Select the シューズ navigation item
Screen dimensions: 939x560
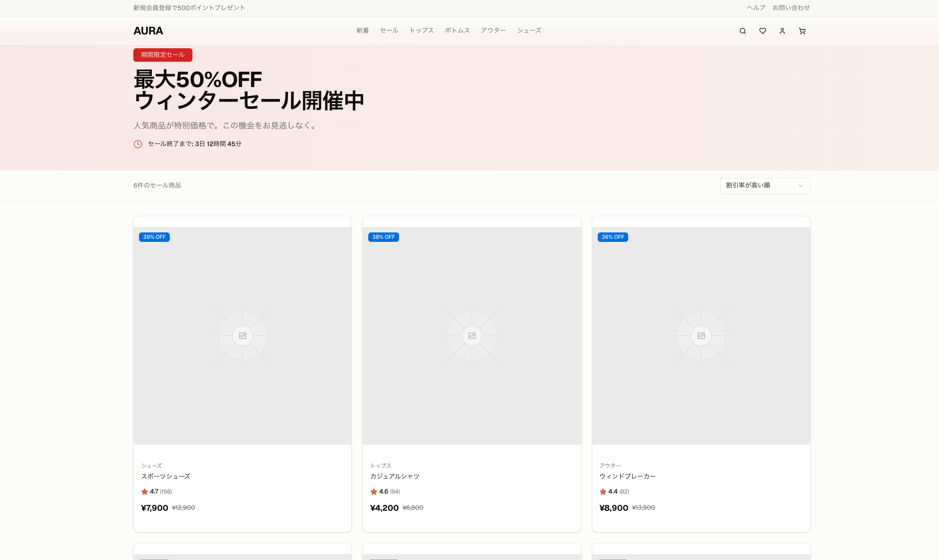[529, 31]
